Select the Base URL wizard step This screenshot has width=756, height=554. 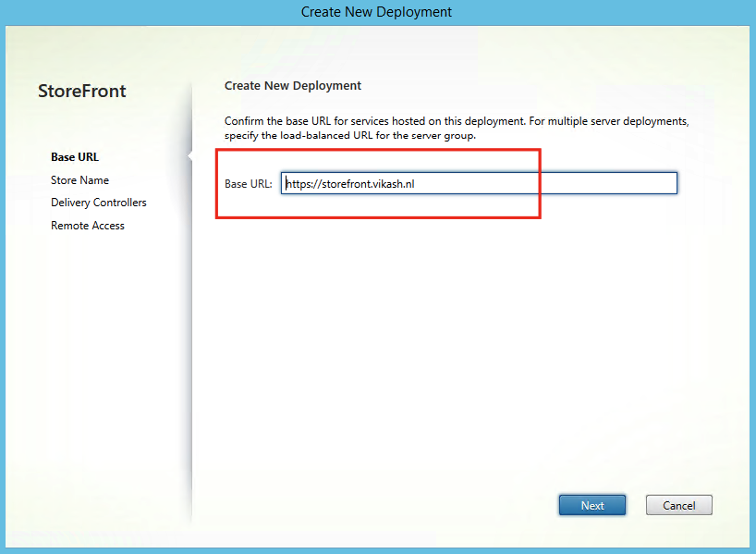[75, 157]
